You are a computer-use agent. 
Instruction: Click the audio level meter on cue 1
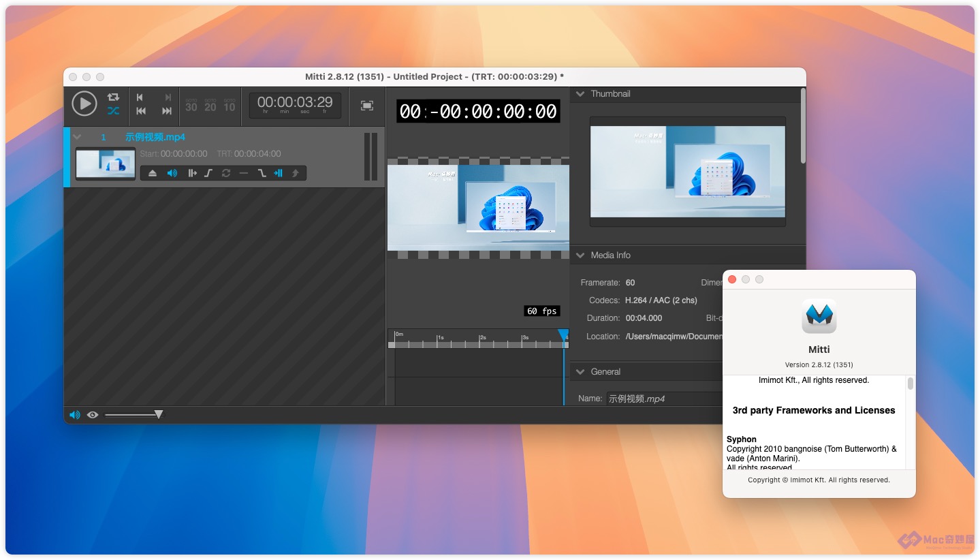pyautogui.click(x=370, y=157)
